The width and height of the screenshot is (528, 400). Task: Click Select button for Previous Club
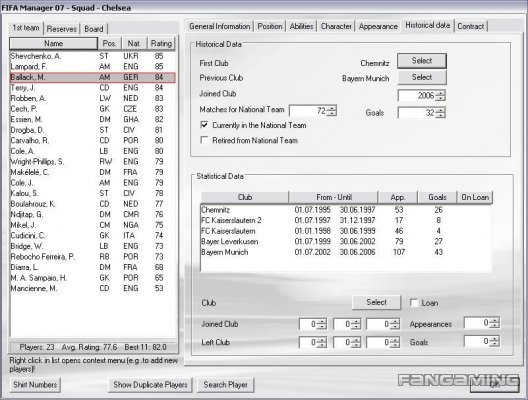point(422,77)
